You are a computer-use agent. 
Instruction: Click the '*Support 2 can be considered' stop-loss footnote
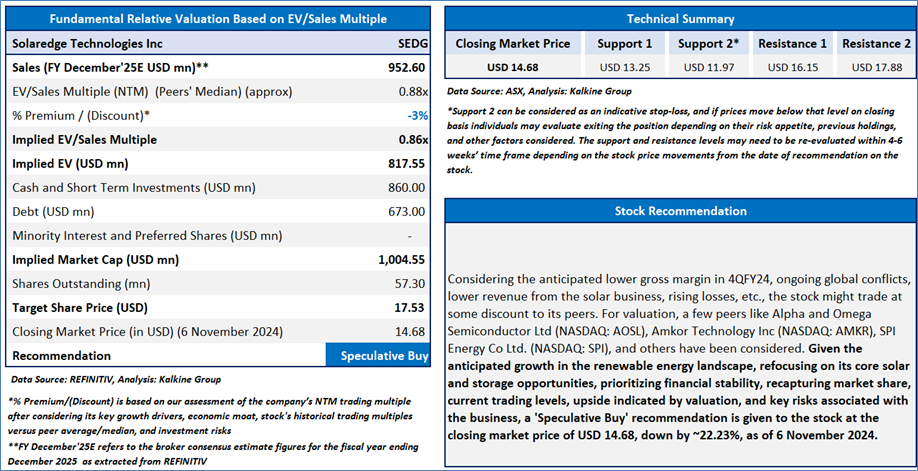coord(673,141)
